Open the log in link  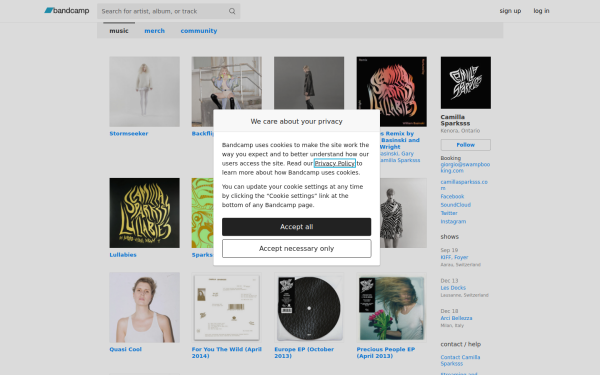coord(541,11)
